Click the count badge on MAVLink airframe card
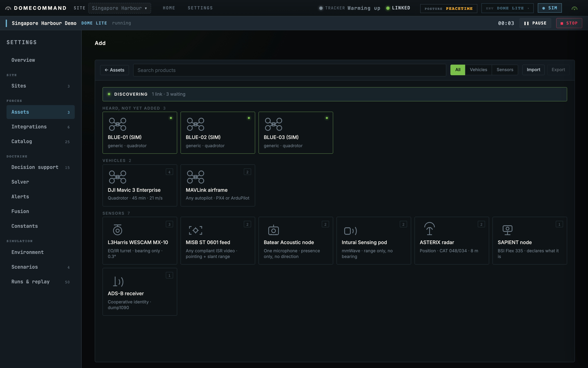 [x=247, y=172]
